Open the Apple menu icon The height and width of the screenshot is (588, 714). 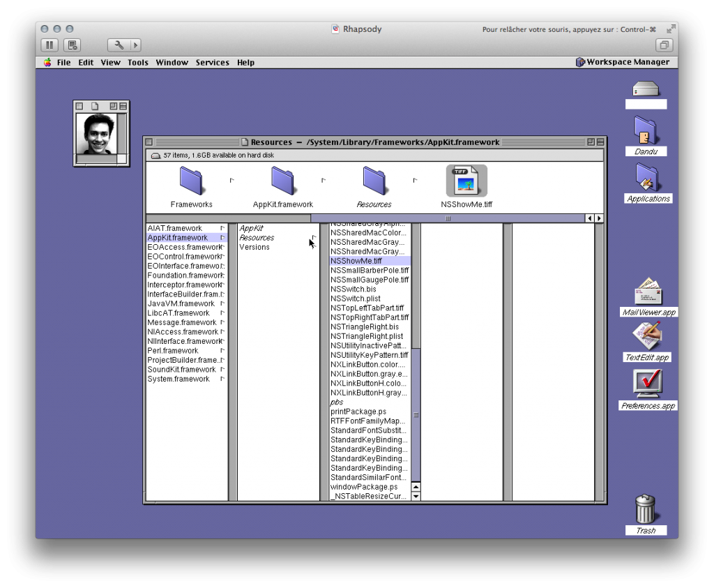pos(47,62)
